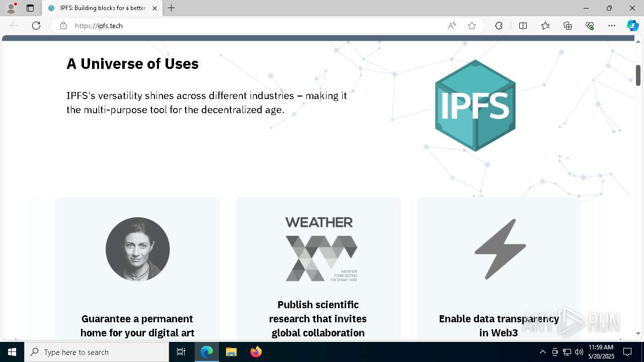Open Microsoft Edge from taskbar
Image resolution: width=644 pixels, height=362 pixels.
coord(207,352)
